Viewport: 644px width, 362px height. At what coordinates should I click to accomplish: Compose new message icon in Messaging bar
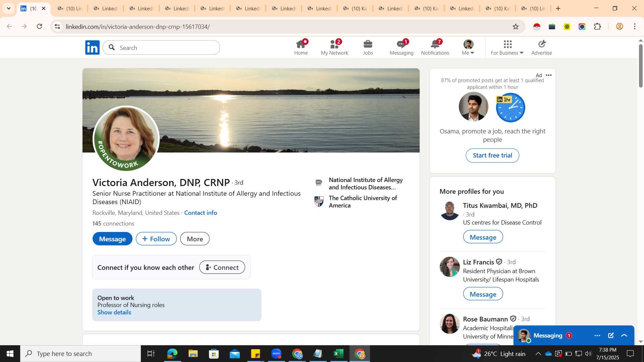(x=611, y=336)
